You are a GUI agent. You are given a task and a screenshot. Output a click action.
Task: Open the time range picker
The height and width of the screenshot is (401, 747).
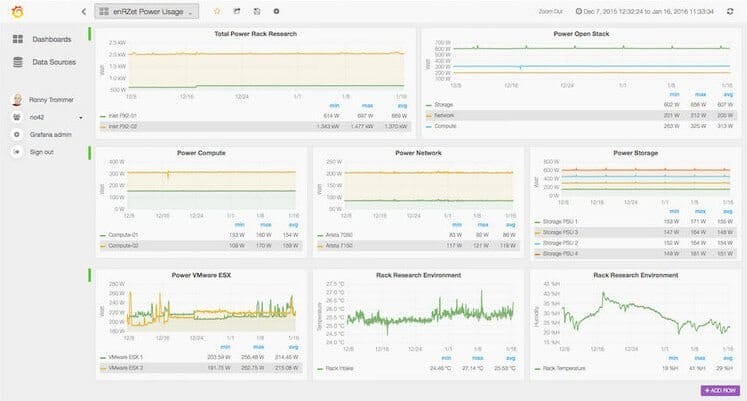[x=645, y=11]
